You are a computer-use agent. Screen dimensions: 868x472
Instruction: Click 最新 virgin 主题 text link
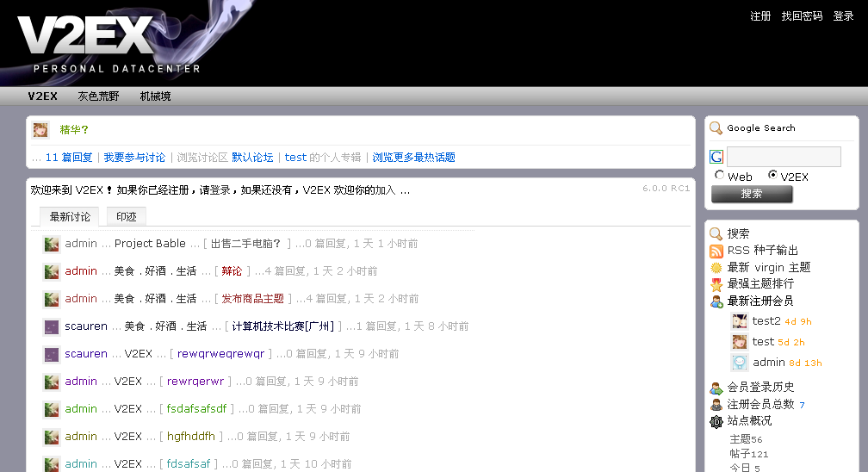(769, 268)
